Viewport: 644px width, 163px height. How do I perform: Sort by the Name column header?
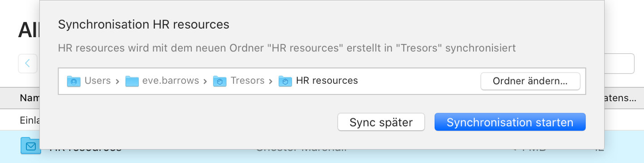(x=30, y=98)
